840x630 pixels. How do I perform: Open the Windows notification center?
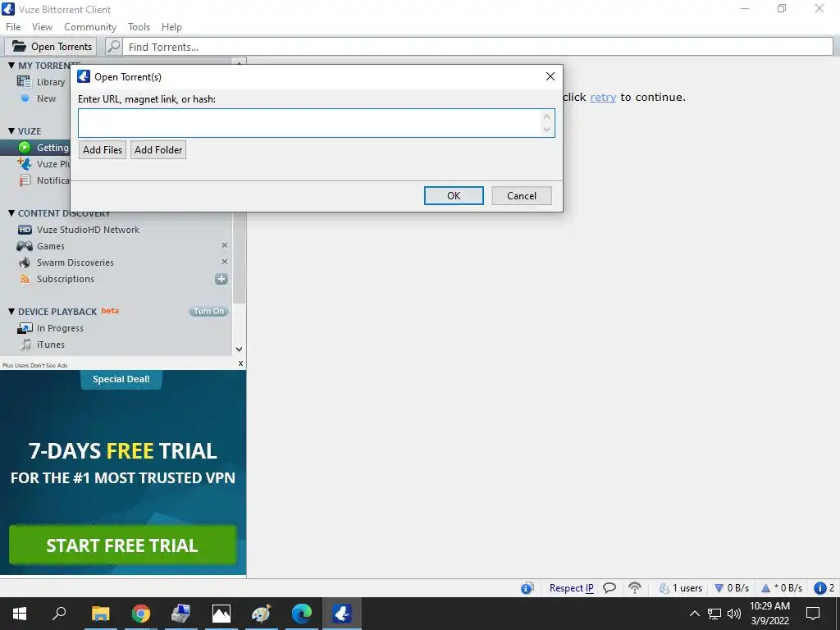click(813, 614)
